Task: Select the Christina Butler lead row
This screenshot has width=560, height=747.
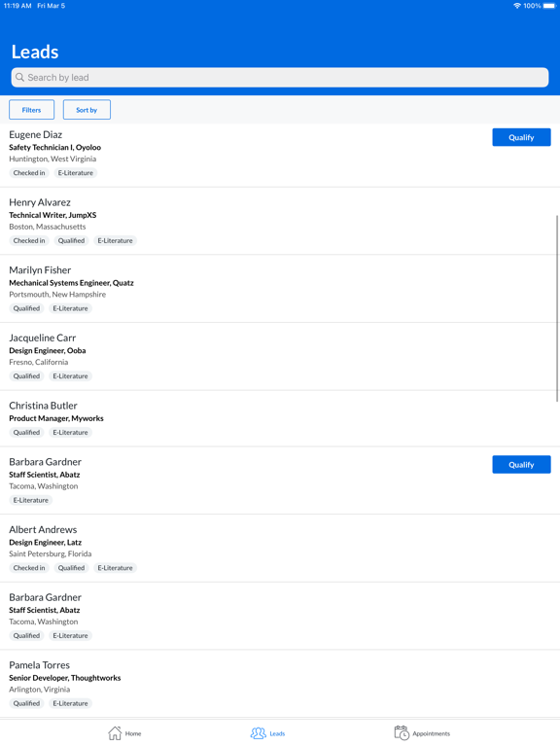Action: [280, 419]
